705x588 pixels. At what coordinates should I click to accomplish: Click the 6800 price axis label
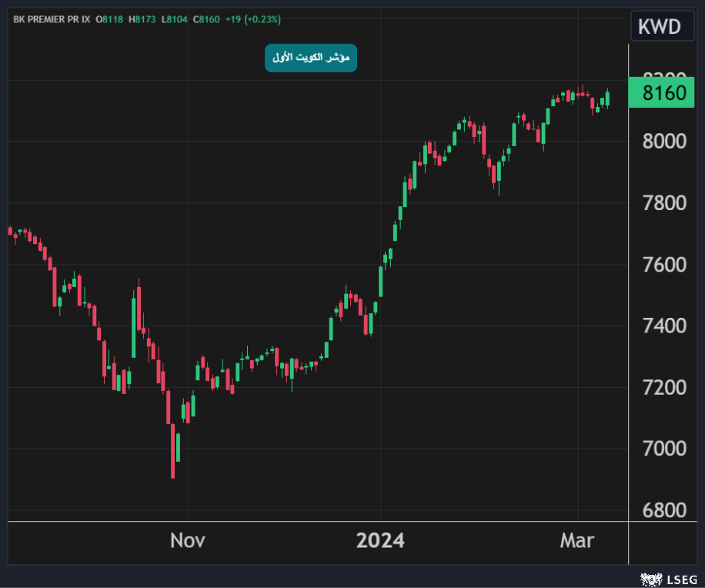(x=663, y=510)
